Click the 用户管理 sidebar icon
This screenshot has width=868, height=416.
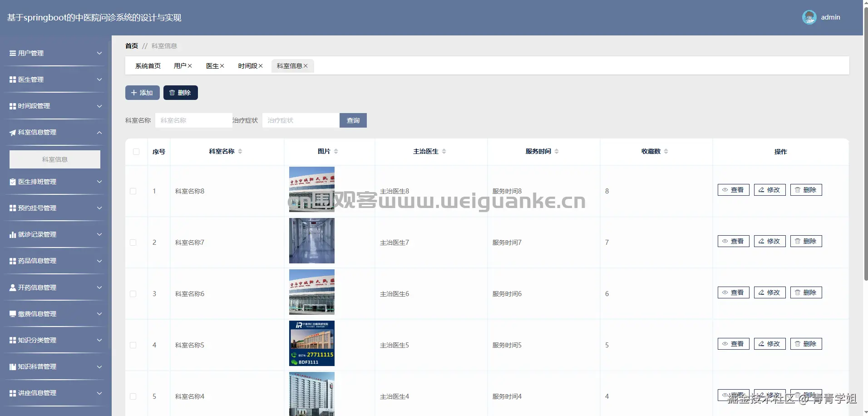[12, 53]
